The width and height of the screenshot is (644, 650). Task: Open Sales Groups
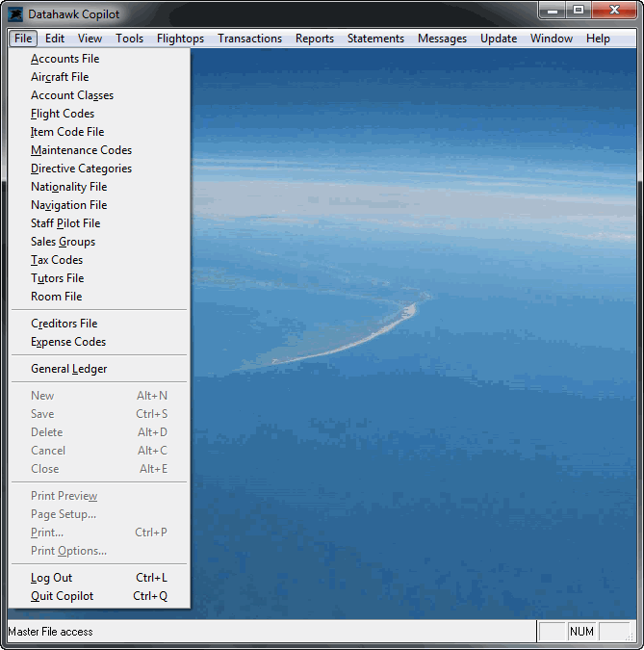(99, 242)
